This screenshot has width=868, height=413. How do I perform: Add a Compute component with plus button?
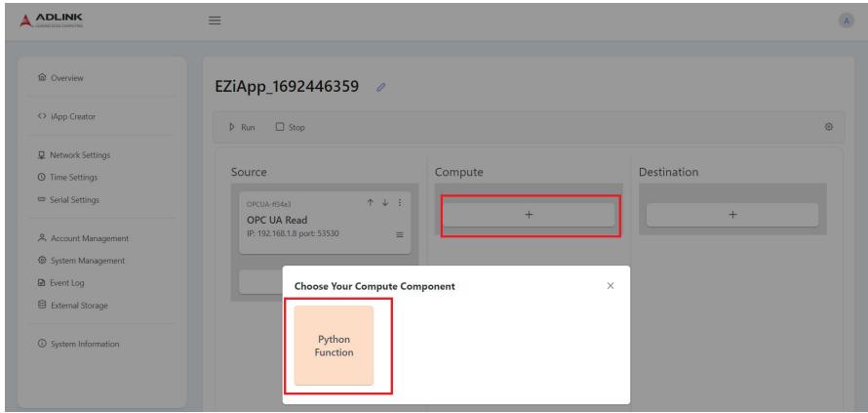(x=529, y=215)
